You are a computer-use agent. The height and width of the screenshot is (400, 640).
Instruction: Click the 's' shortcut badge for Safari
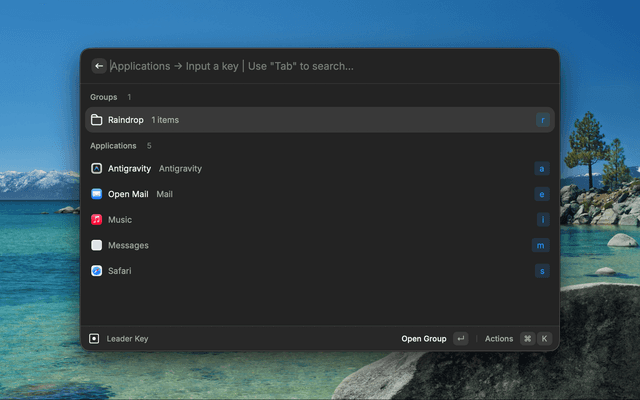click(542, 271)
